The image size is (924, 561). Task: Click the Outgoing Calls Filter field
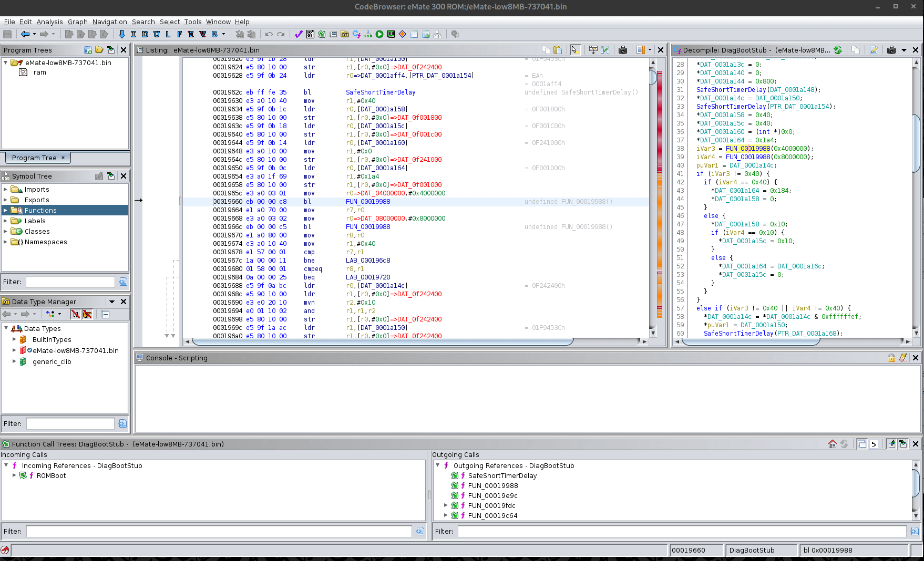(682, 531)
